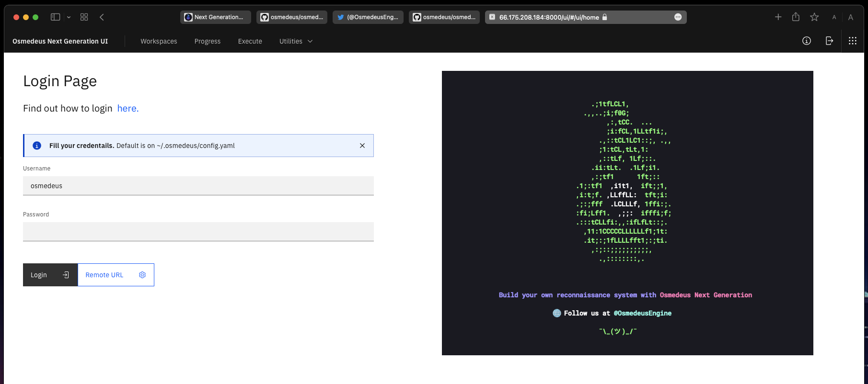
Task: Click the Login button
Action: click(x=50, y=275)
